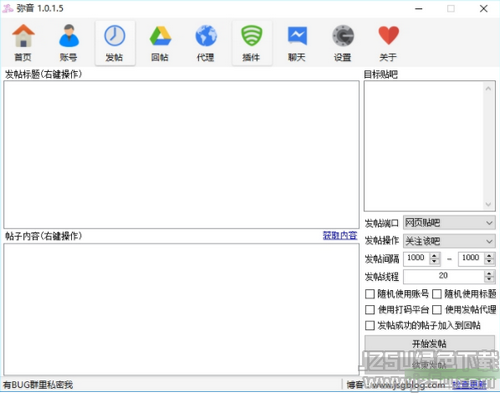Decrease the second 发帖间隔 value
This screenshot has width=500, height=393.
489,261
